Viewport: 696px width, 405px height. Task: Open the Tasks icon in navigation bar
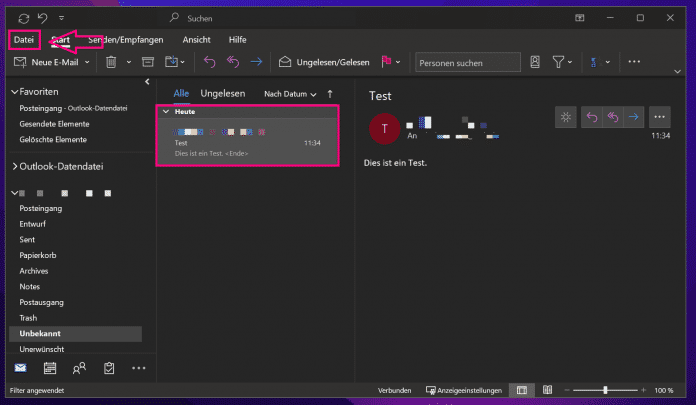coord(108,368)
